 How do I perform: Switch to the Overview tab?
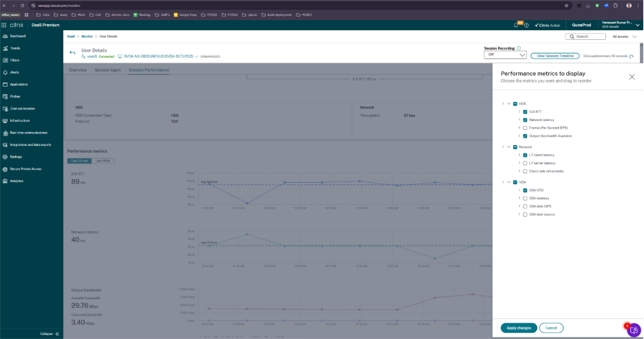click(x=78, y=70)
